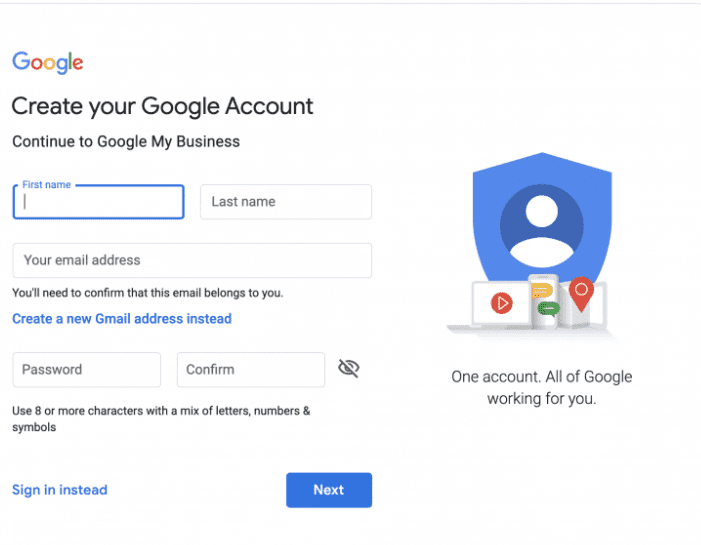Click the One account. All of Google tagline
Image resolution: width=701 pixels, height=545 pixels.
(x=541, y=387)
